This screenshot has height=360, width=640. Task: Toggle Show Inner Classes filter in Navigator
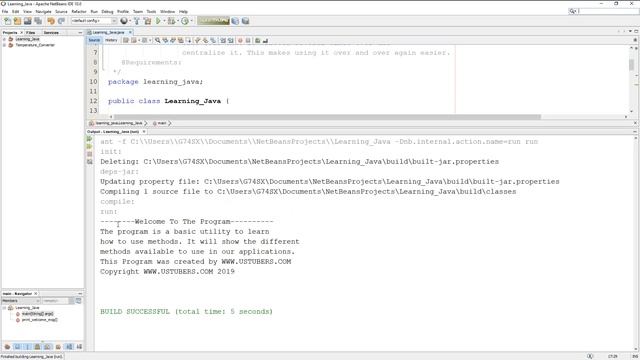point(47,347)
